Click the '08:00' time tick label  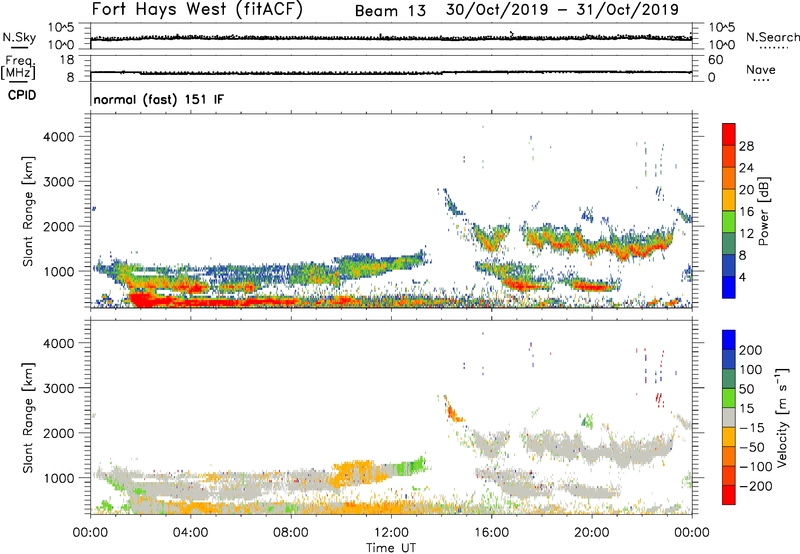pos(291,533)
